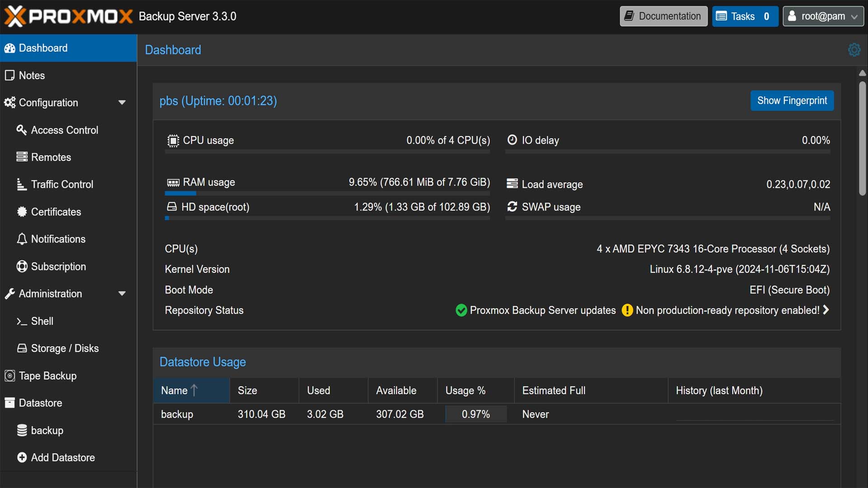Select the backup row in Datastore Usage
The image size is (868, 488).
497,414
